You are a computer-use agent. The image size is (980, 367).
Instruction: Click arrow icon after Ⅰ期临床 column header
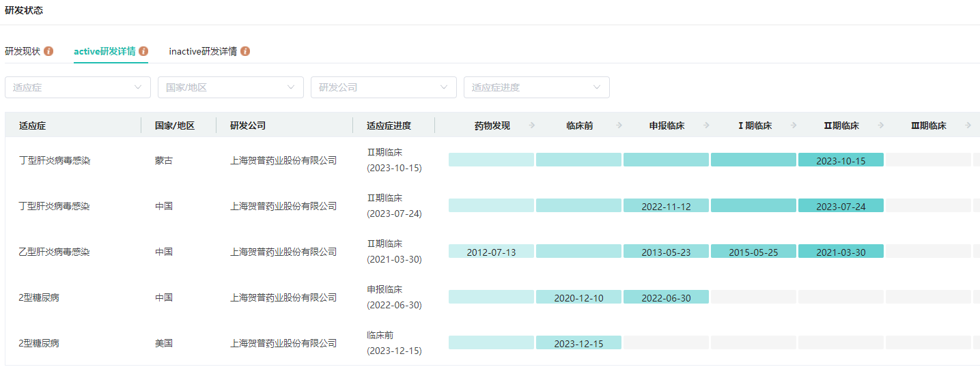tap(794, 126)
